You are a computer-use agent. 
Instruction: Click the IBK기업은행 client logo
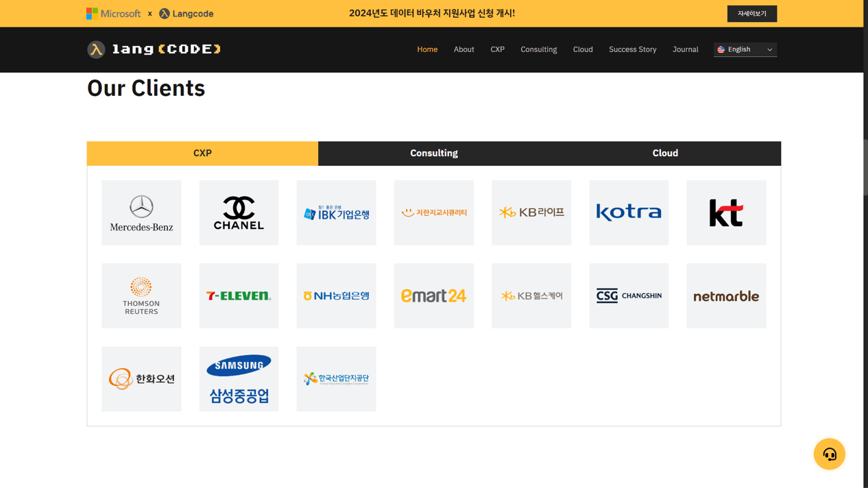pyautogui.click(x=336, y=212)
